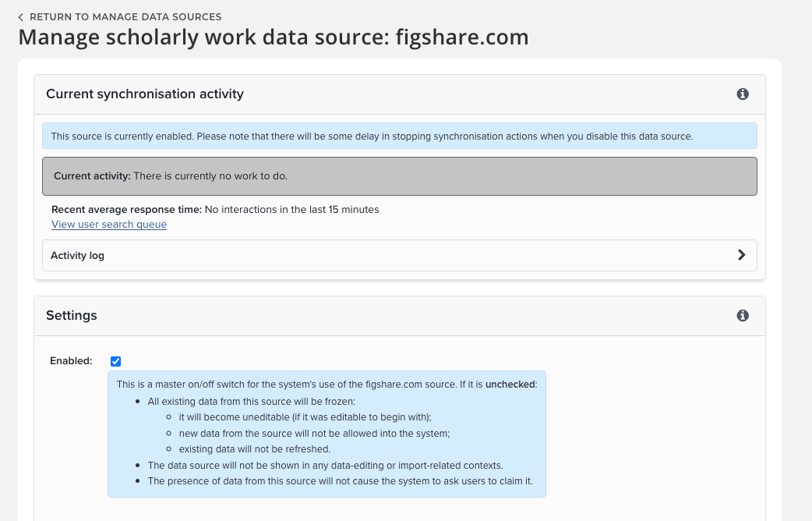The width and height of the screenshot is (812, 521).
Task: Click the Current synchronisation activity header
Action: tap(145, 94)
